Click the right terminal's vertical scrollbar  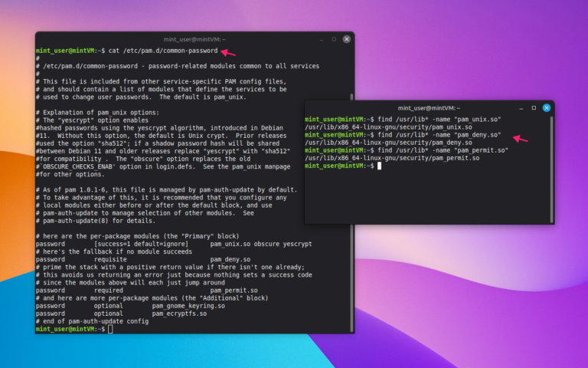[551, 169]
